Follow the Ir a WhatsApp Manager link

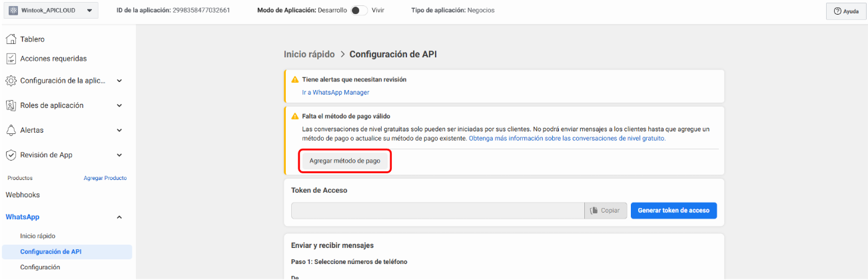(x=335, y=93)
